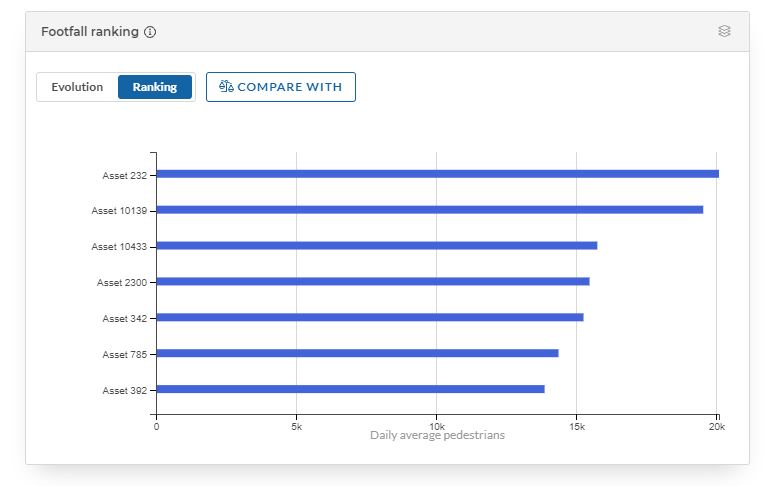This screenshot has width=774, height=486.
Task: Click the info icon next to Footfall ranking
Action: coord(150,32)
